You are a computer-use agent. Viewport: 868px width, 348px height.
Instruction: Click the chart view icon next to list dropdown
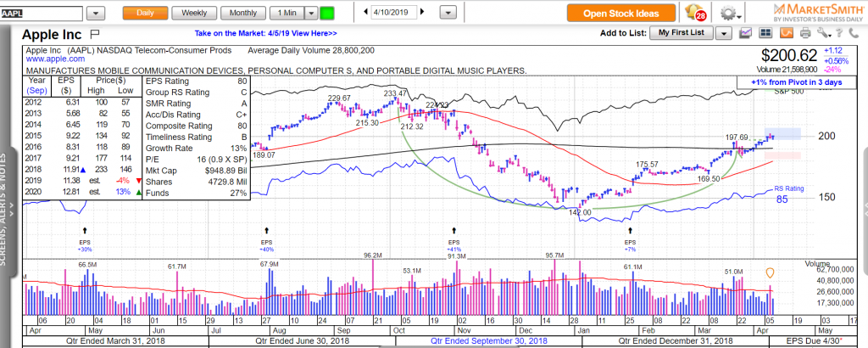[x=745, y=33]
